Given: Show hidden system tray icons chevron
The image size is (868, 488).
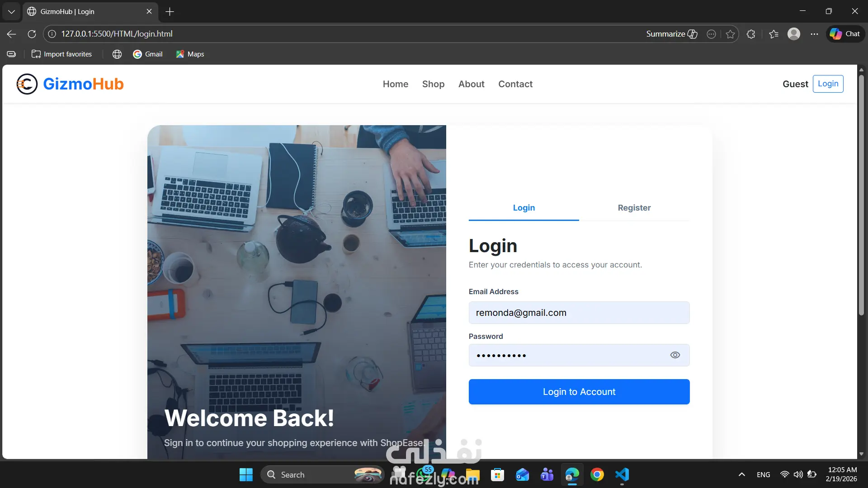Looking at the screenshot, I should pos(741,474).
